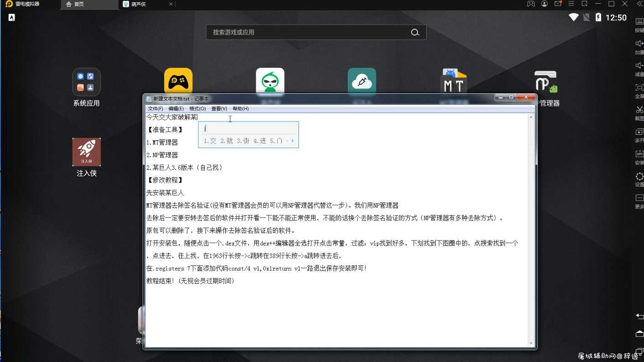Viewport: 644px width, 362px height.
Task: Click the line starting 在.registers 7下面添加代码
Action: [x=257, y=269]
